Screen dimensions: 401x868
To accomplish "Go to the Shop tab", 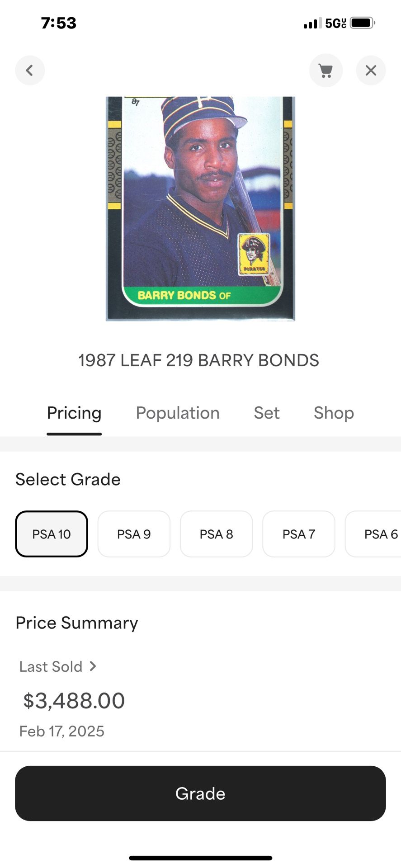I will click(334, 413).
